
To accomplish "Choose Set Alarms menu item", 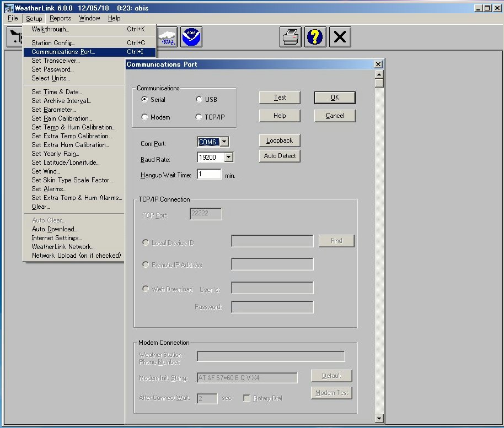I will (x=74, y=189).
